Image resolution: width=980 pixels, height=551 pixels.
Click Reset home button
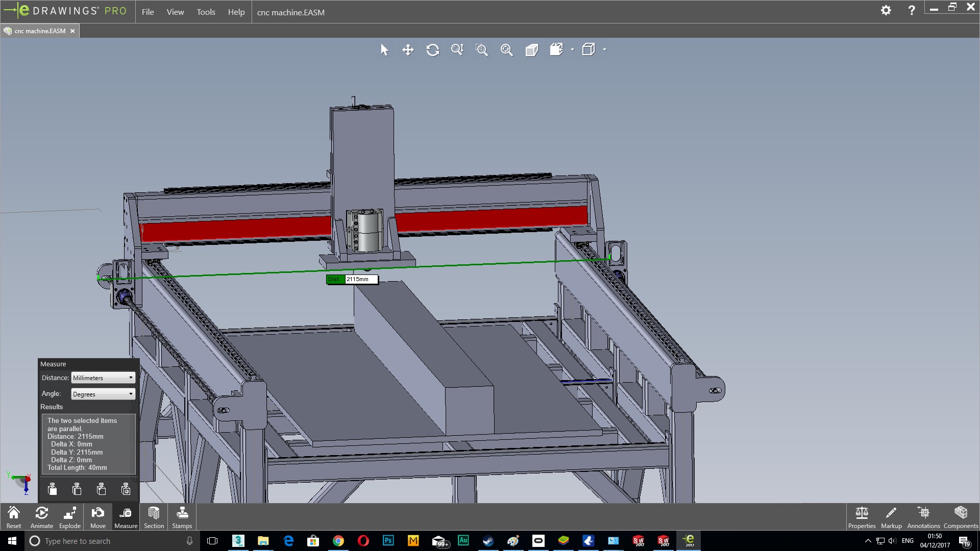click(x=14, y=517)
